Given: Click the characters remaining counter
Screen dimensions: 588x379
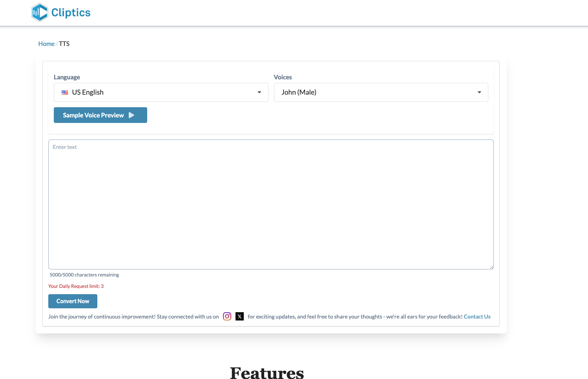Looking at the screenshot, I should (84, 275).
